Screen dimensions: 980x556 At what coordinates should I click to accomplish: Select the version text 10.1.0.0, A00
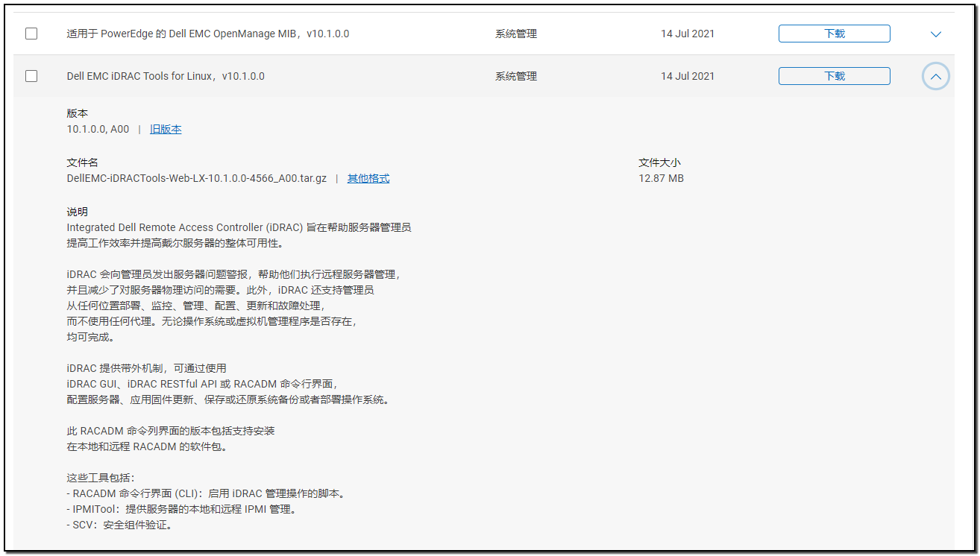[x=98, y=129]
